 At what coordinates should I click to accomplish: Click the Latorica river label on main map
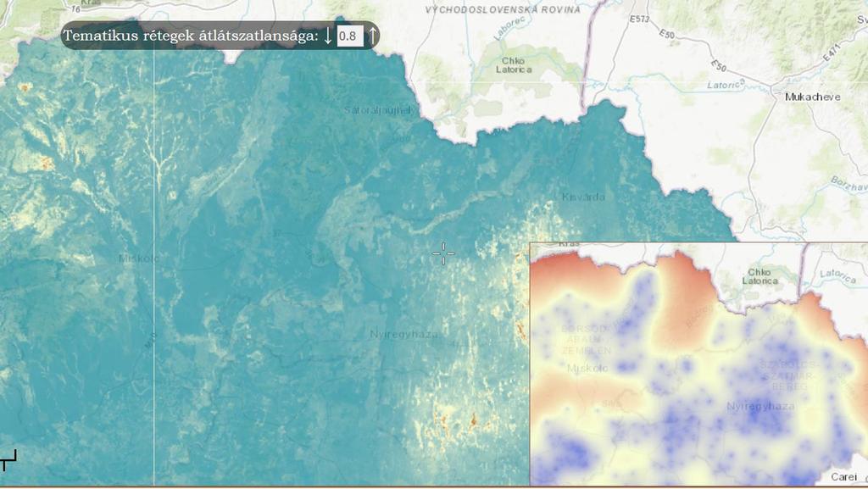point(726,85)
